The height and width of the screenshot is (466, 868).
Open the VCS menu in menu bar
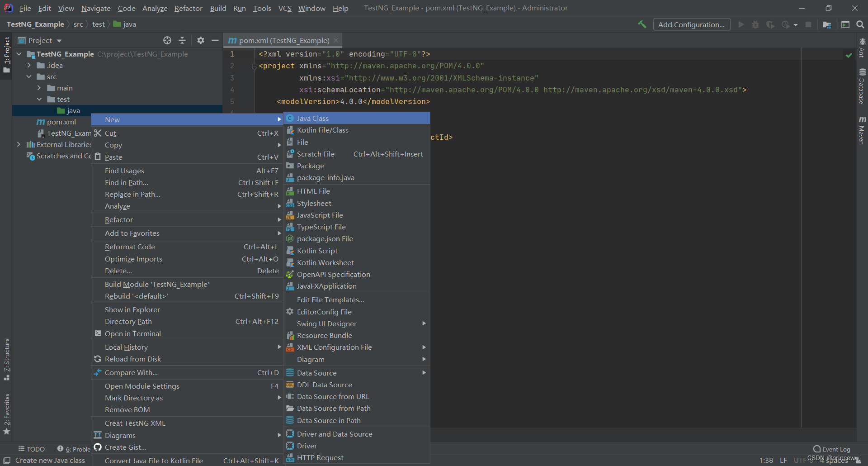tap(285, 8)
